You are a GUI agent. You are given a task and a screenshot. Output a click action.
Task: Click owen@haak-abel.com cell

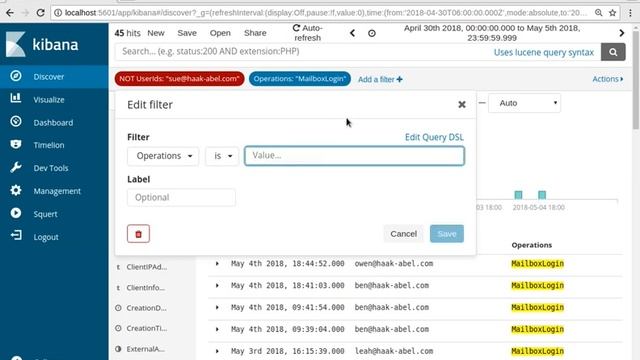[x=393, y=264]
